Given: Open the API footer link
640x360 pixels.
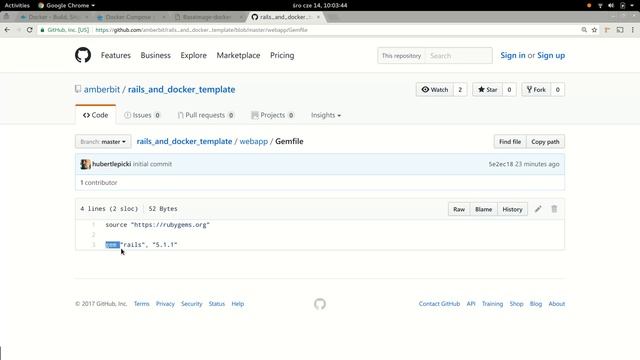Looking at the screenshot, I should click(471, 304).
